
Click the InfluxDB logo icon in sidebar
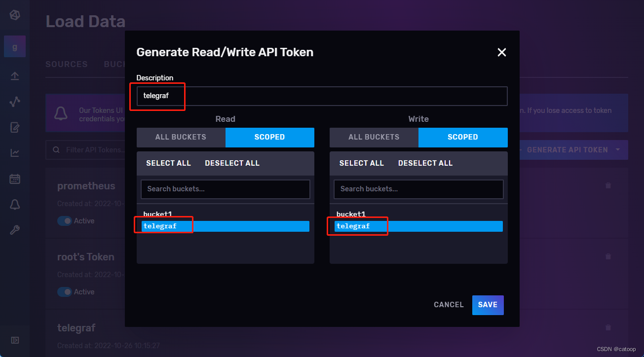click(15, 15)
